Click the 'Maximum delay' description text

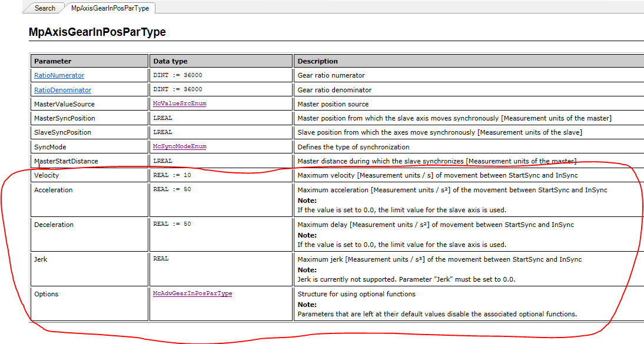point(436,225)
